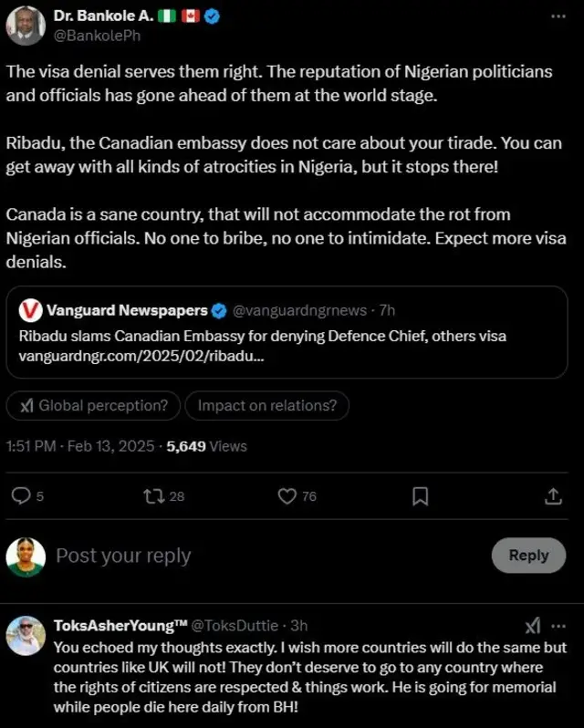The height and width of the screenshot is (728, 584).
Task: Like the post with the heart icon
Action: [x=287, y=495]
